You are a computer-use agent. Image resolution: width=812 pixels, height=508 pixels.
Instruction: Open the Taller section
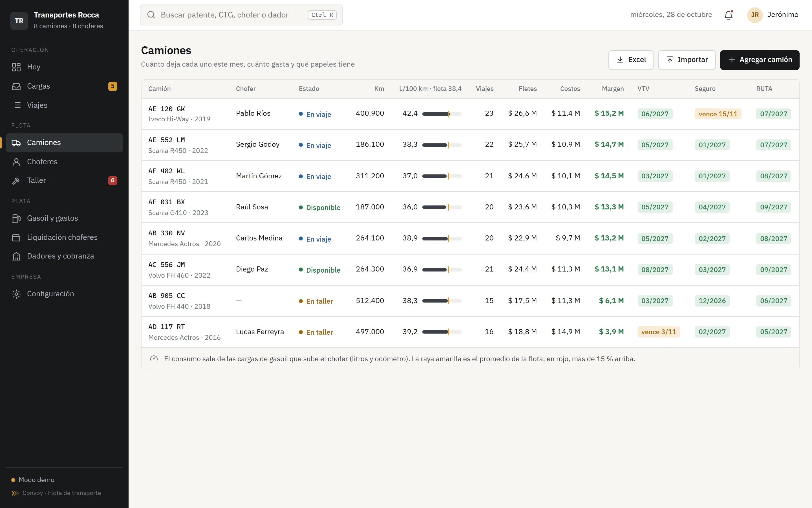pyautogui.click(x=64, y=180)
